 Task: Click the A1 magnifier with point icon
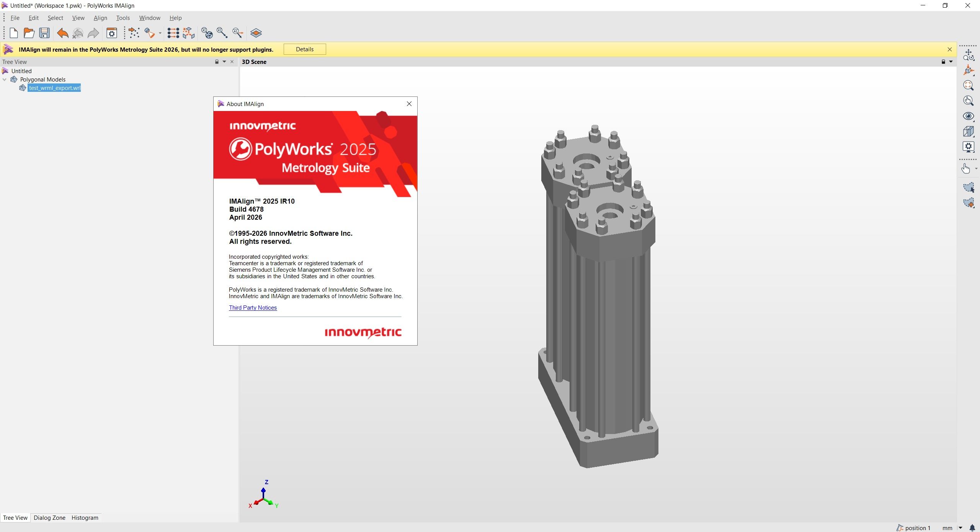[222, 33]
